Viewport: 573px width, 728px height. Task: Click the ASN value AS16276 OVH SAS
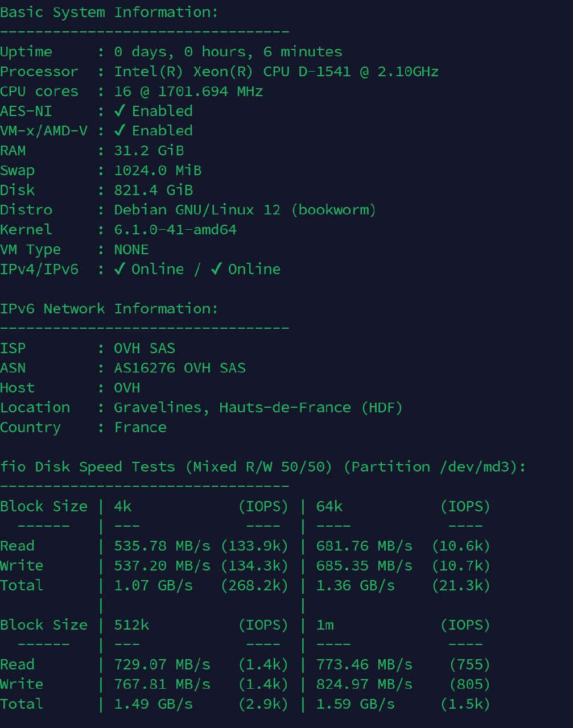180,368
